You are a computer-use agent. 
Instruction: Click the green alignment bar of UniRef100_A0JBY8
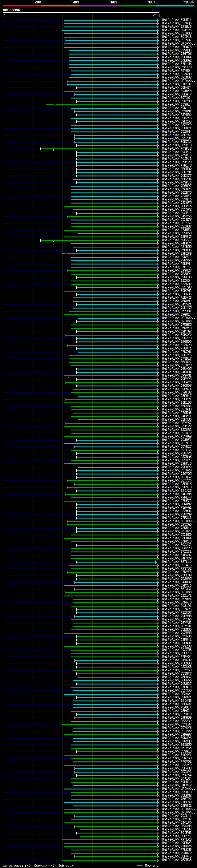coord(111,91)
